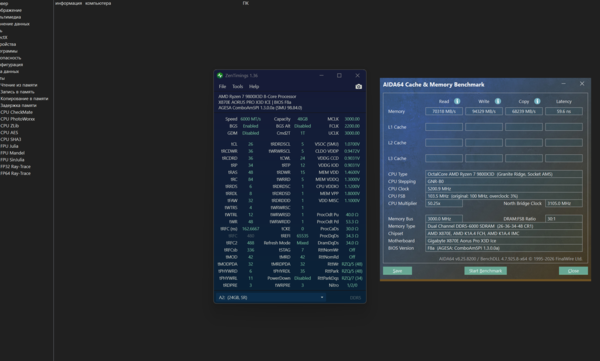Click the Memory Read result field
600x361 pixels.
click(444, 111)
